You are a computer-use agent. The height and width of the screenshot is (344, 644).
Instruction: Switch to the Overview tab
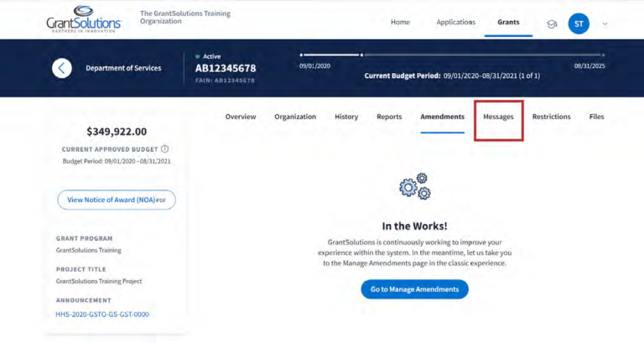pos(241,117)
